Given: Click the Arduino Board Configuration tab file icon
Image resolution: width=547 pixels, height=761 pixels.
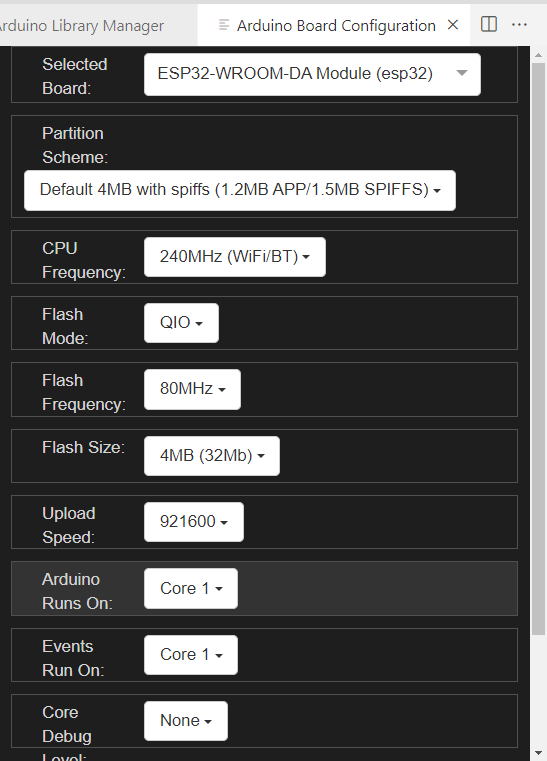Looking at the screenshot, I should click(224, 25).
